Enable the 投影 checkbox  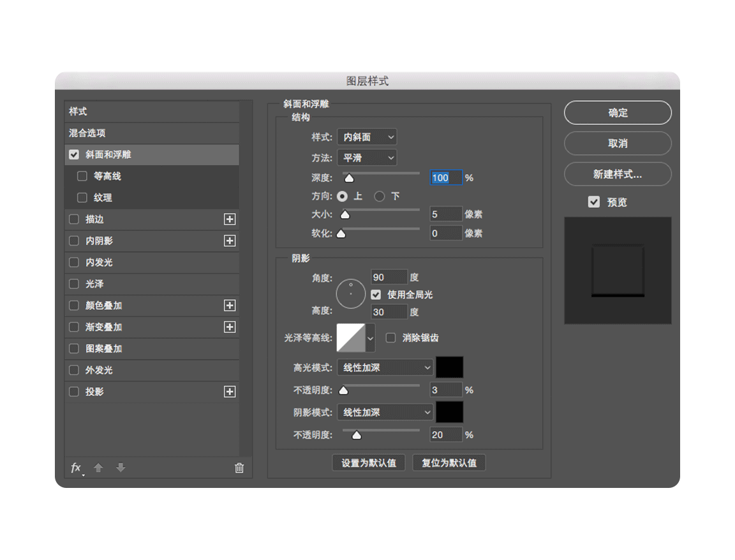tap(74, 392)
